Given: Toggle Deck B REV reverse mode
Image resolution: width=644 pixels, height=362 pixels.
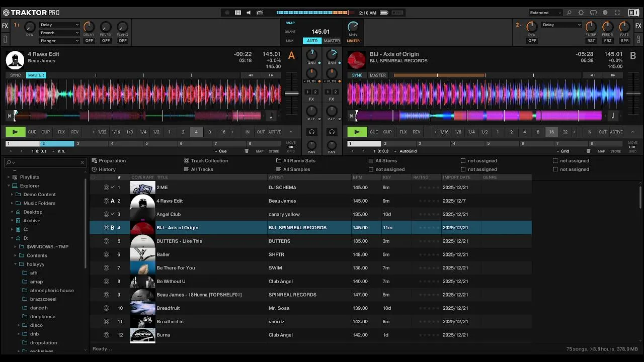Looking at the screenshot, I should 417,132.
